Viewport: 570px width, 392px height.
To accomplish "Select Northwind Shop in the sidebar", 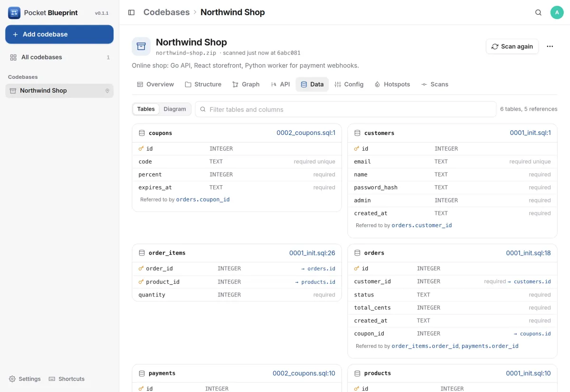I will point(59,91).
